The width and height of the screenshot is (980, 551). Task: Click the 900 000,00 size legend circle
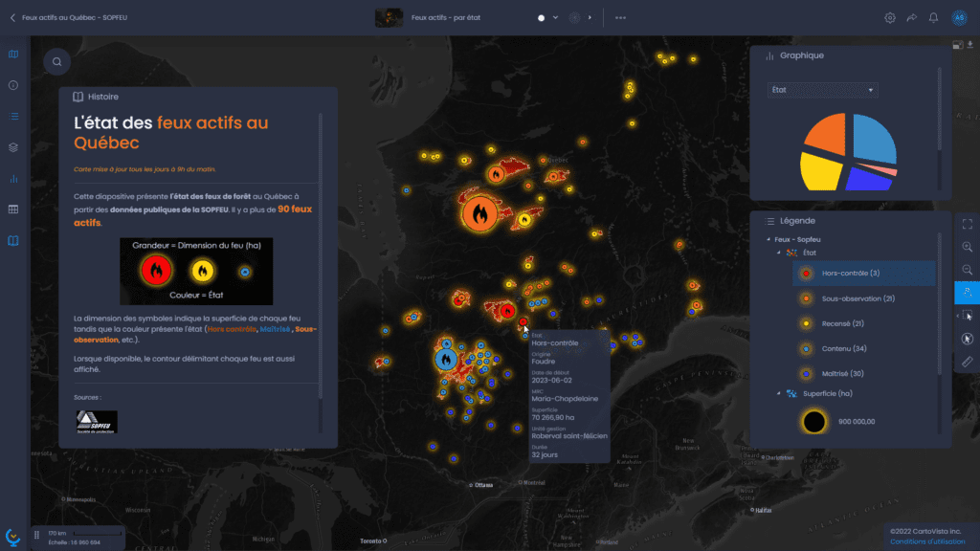[x=813, y=422]
